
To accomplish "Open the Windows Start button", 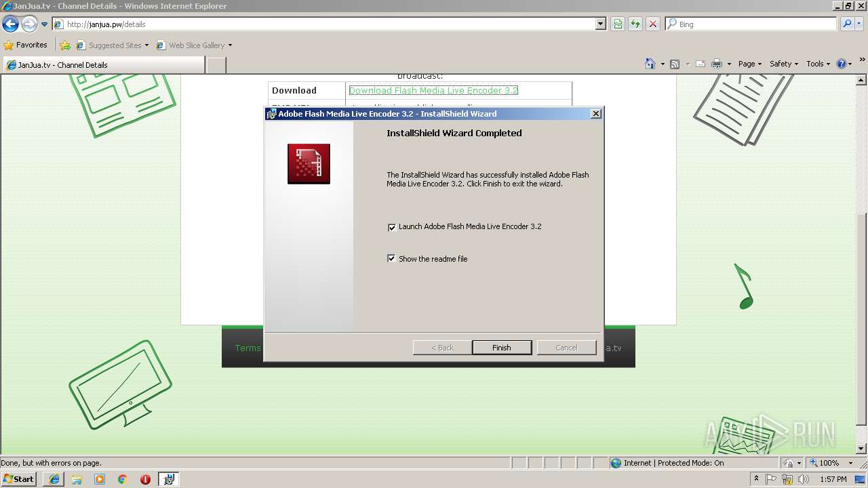I will point(18,479).
